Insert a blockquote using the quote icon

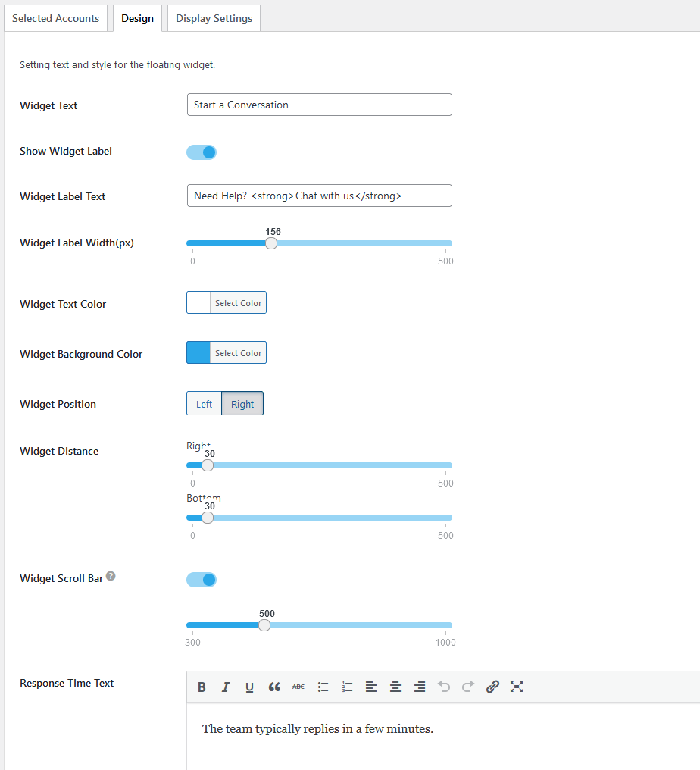point(274,687)
